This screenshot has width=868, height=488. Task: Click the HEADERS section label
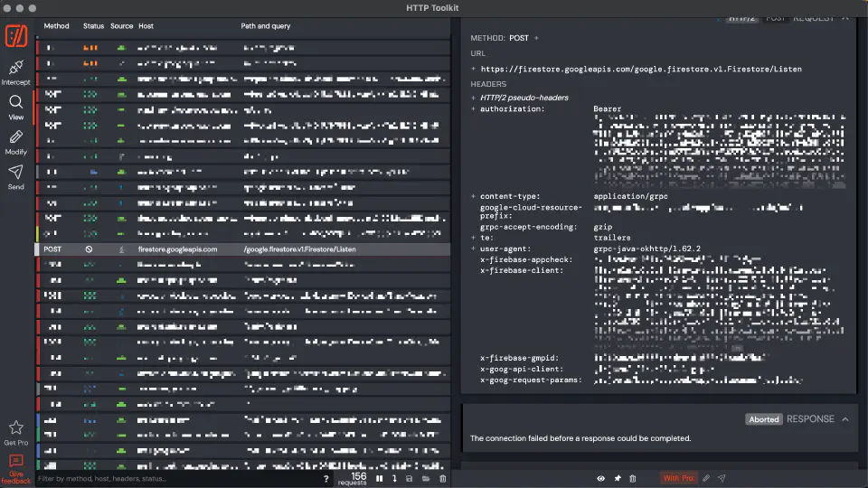point(488,84)
